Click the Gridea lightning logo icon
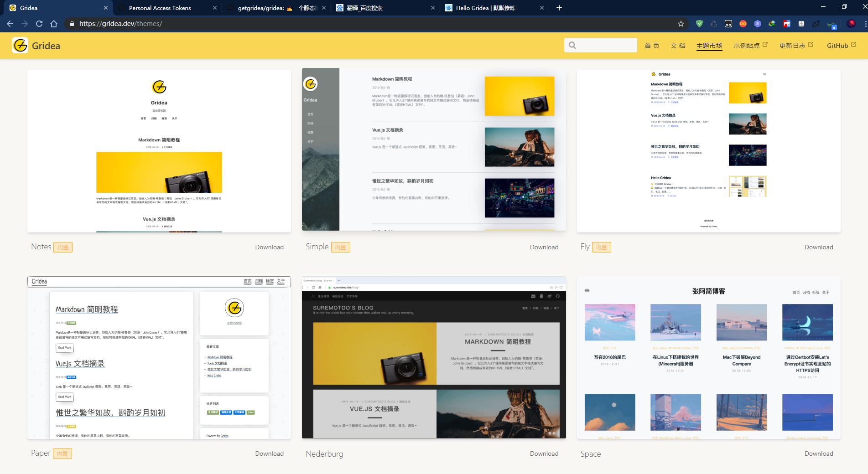Screen dimensions: 868x474 pos(20,46)
